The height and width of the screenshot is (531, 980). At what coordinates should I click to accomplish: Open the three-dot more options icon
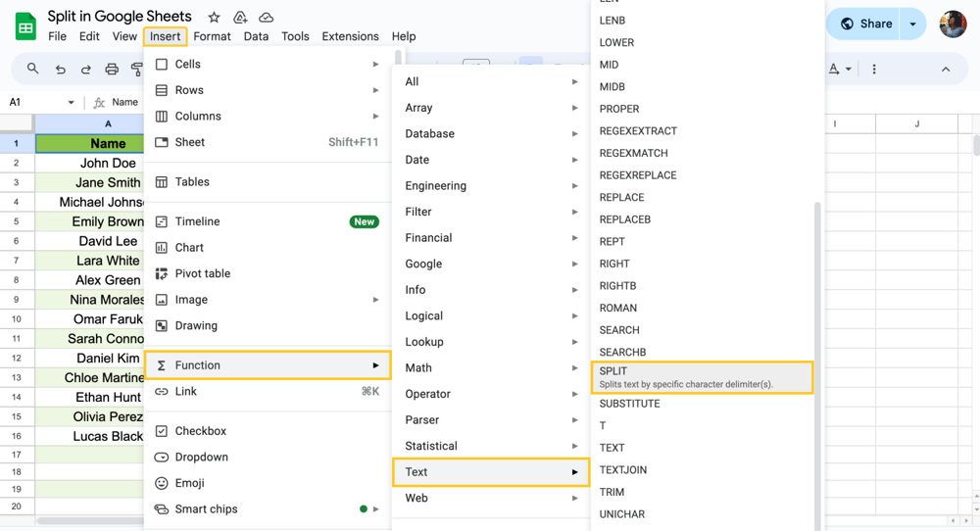(x=874, y=70)
